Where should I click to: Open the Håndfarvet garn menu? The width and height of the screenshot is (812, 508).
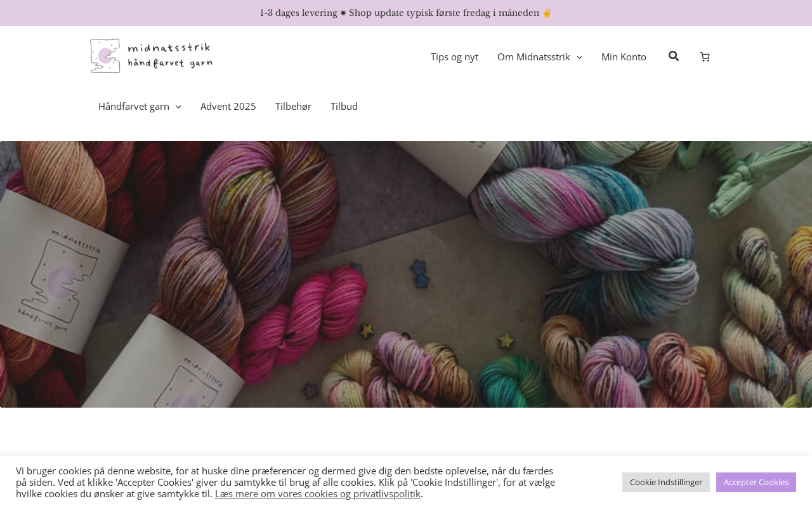point(134,106)
